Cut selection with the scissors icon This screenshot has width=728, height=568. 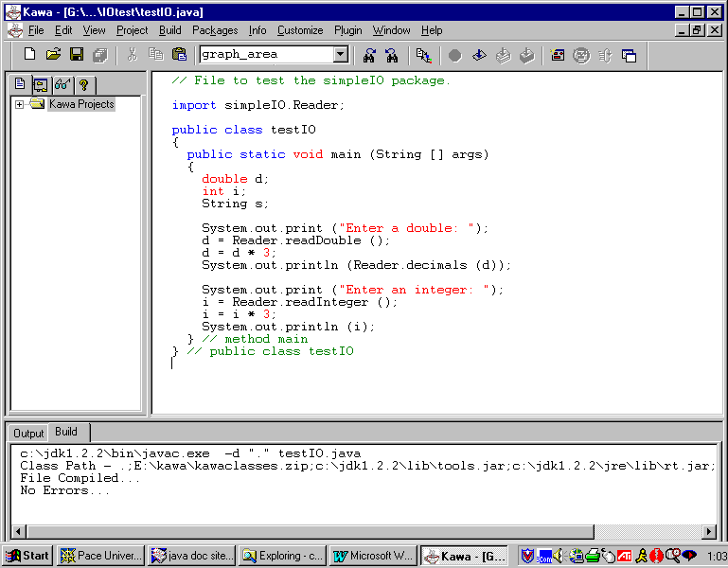click(133, 55)
